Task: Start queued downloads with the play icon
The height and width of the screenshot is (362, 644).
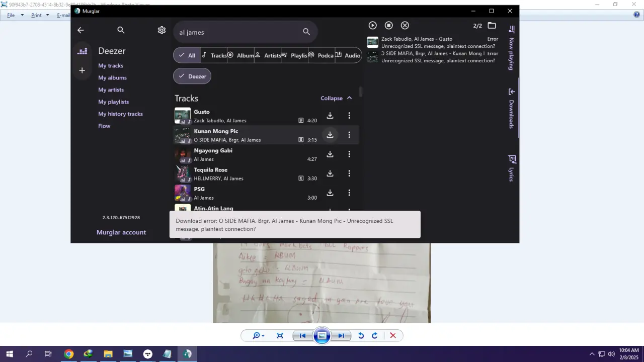Action: click(372, 25)
